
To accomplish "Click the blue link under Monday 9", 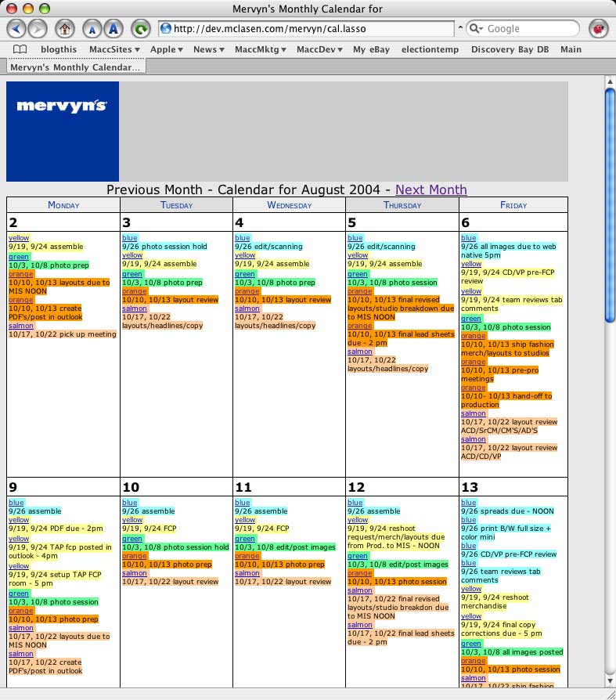I will pyautogui.click(x=16, y=503).
